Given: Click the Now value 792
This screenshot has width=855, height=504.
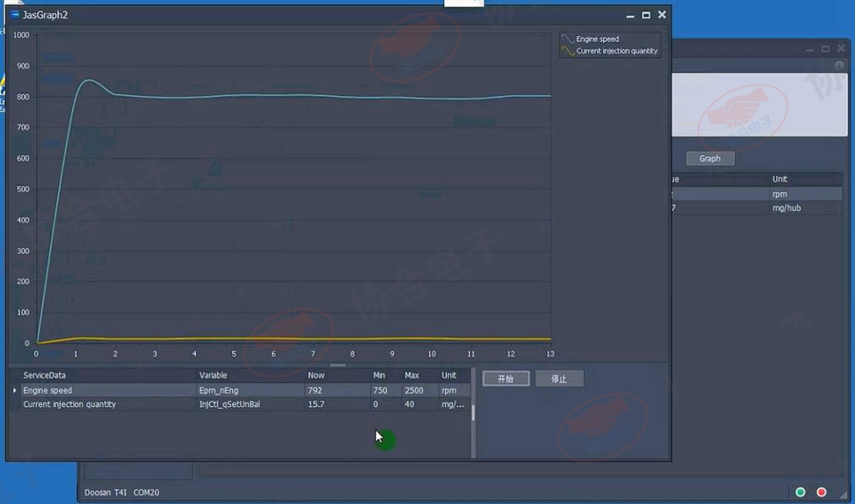Looking at the screenshot, I should tap(315, 391).
